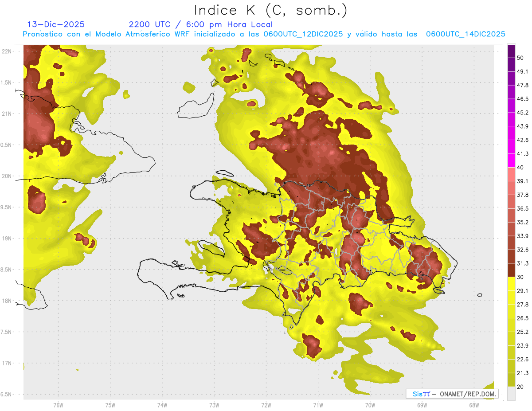Click the "19N" latitude label
This screenshot has height=411, width=532.
(x=7, y=238)
